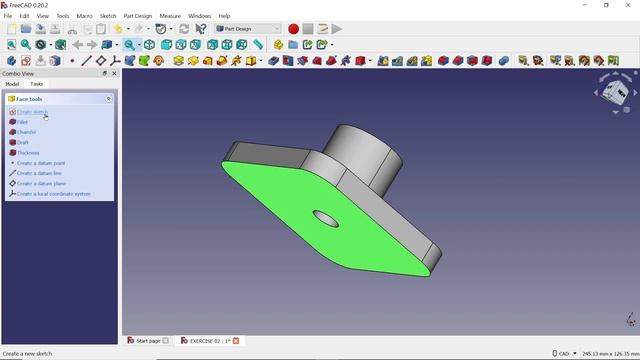Click the Create Body icon

click(11, 61)
